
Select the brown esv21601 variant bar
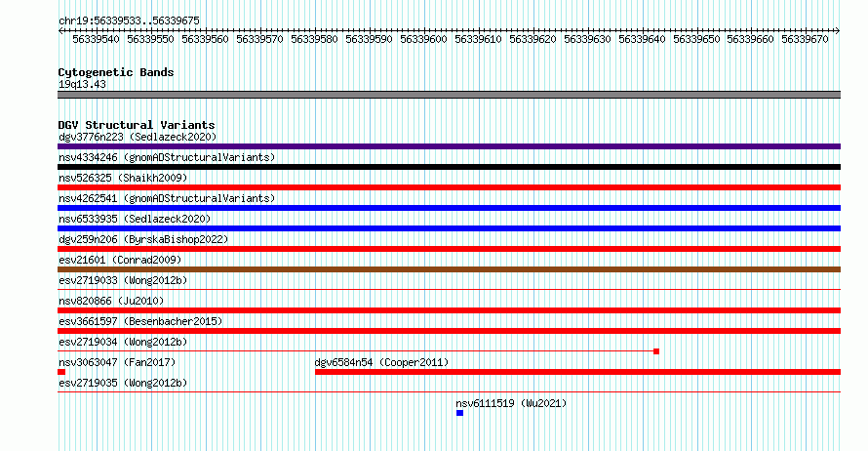pos(449,269)
